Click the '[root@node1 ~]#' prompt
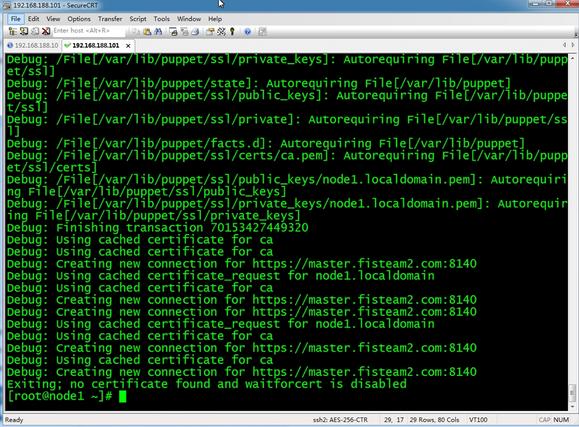 (59, 396)
